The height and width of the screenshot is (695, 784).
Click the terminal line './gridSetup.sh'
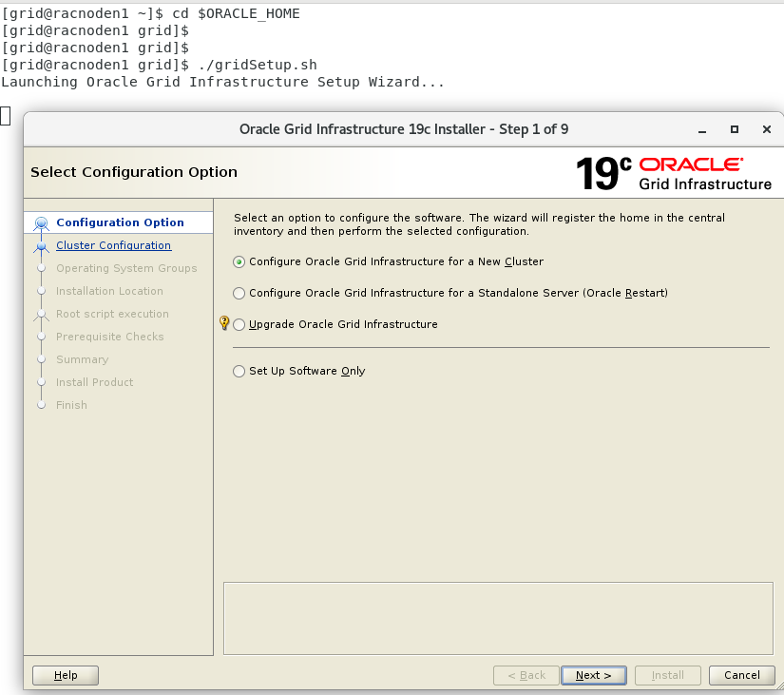(258, 65)
